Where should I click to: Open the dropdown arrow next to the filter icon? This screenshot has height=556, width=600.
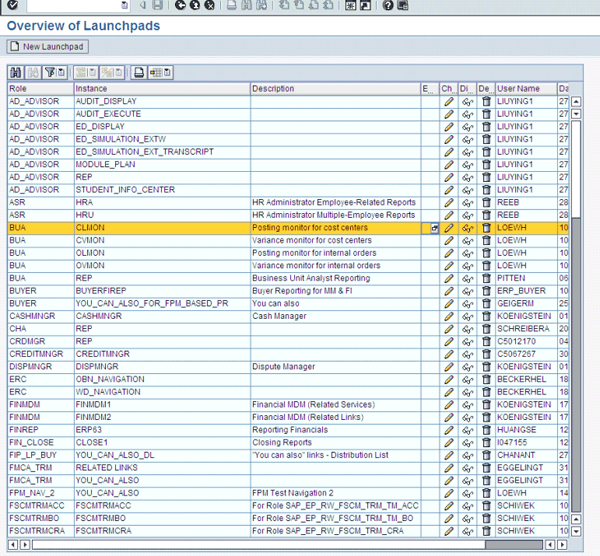[x=62, y=72]
